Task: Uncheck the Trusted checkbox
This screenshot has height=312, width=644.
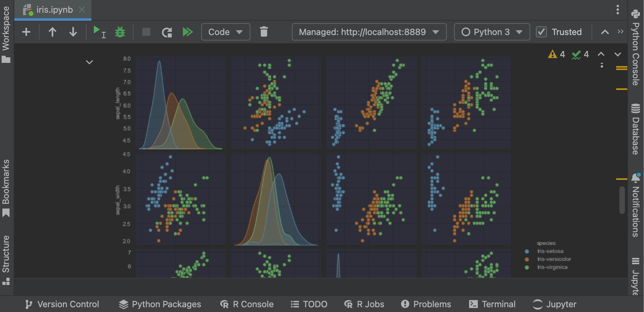Action: click(x=541, y=32)
